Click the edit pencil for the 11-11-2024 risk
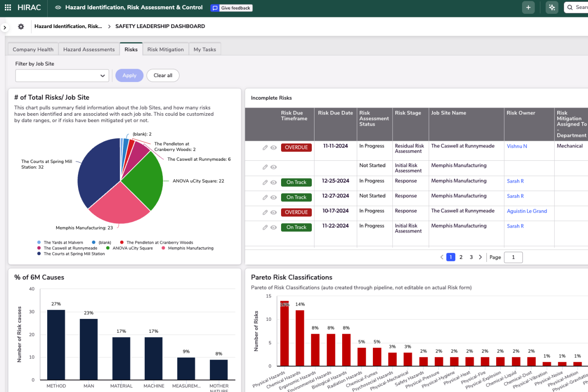 point(265,147)
